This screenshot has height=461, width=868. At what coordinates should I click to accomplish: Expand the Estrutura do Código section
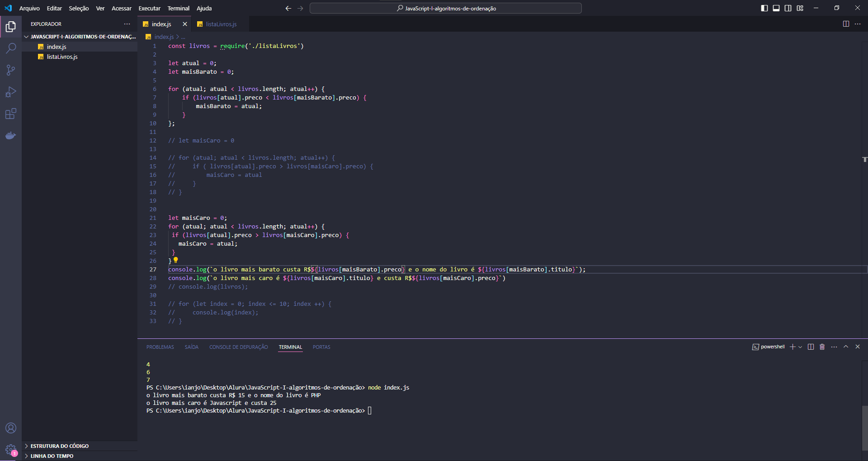point(80,446)
